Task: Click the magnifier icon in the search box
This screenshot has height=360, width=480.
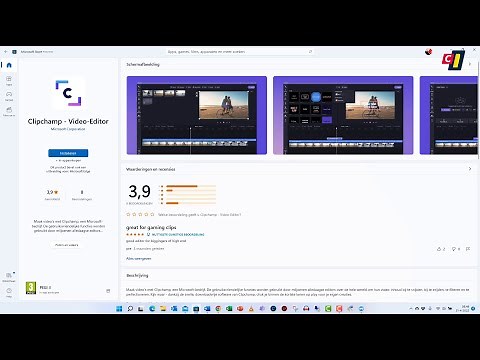Action: click(x=310, y=52)
